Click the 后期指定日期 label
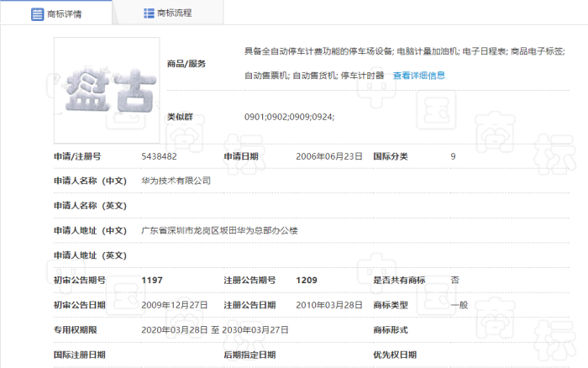 tap(249, 355)
